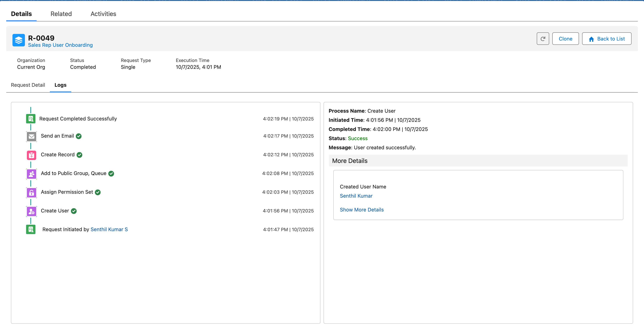Open initiator Senthil Kumar S profile link
The image size is (644, 336).
(x=109, y=229)
